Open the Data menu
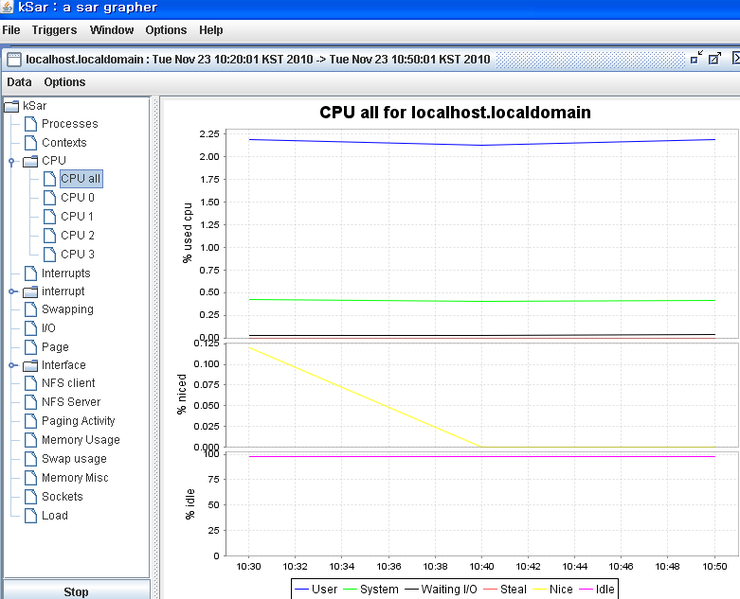 [x=19, y=82]
